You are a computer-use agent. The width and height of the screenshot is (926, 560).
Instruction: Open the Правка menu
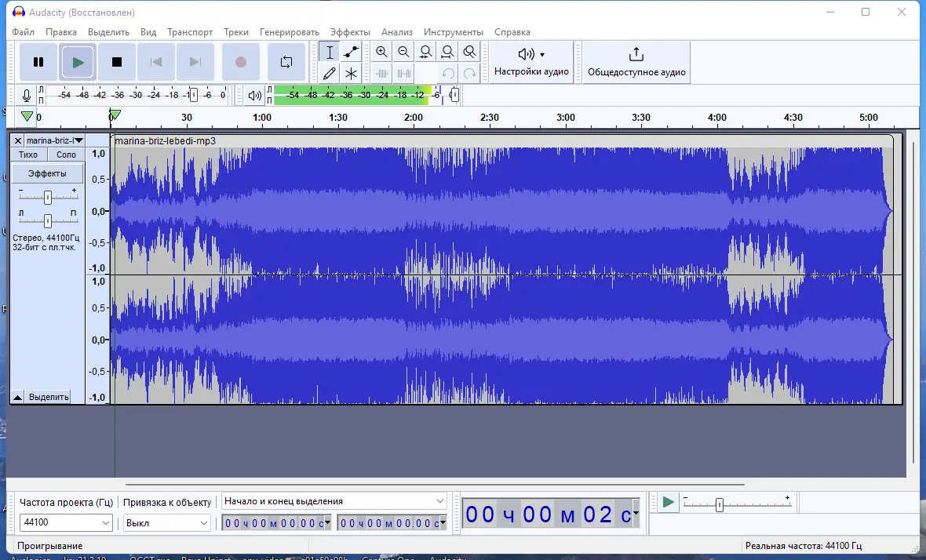coord(61,32)
